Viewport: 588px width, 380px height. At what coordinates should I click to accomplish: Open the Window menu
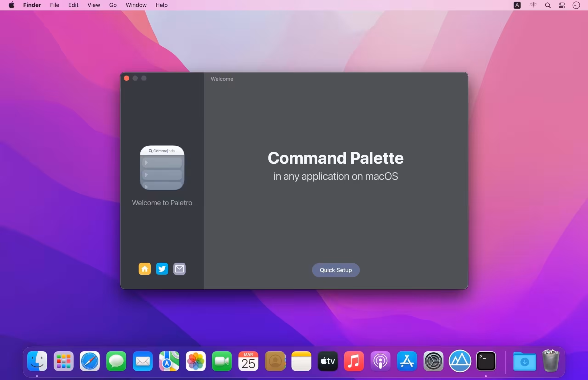[x=136, y=5]
